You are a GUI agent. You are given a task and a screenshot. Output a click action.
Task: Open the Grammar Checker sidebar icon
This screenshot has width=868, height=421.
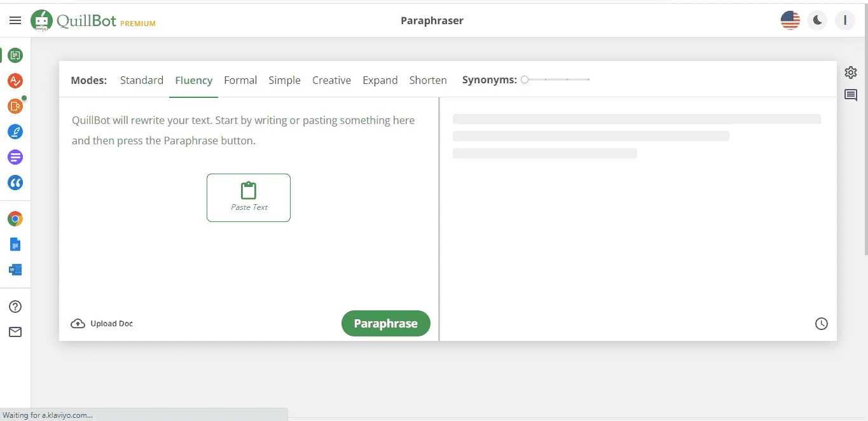(x=15, y=81)
